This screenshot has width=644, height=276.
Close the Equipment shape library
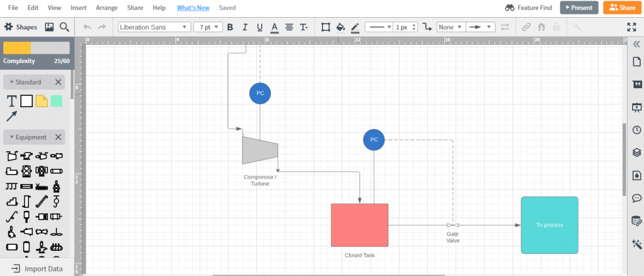[58, 137]
